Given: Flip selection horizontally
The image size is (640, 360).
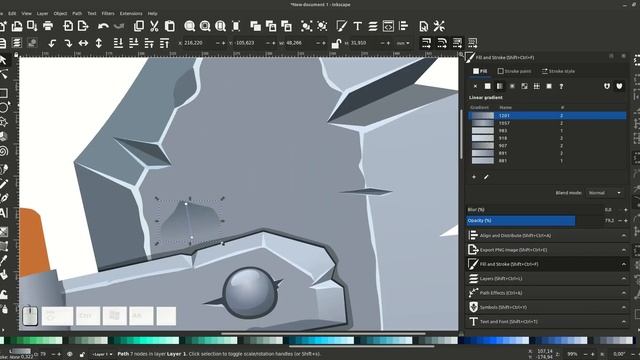Looking at the screenshot, I should point(83,43).
